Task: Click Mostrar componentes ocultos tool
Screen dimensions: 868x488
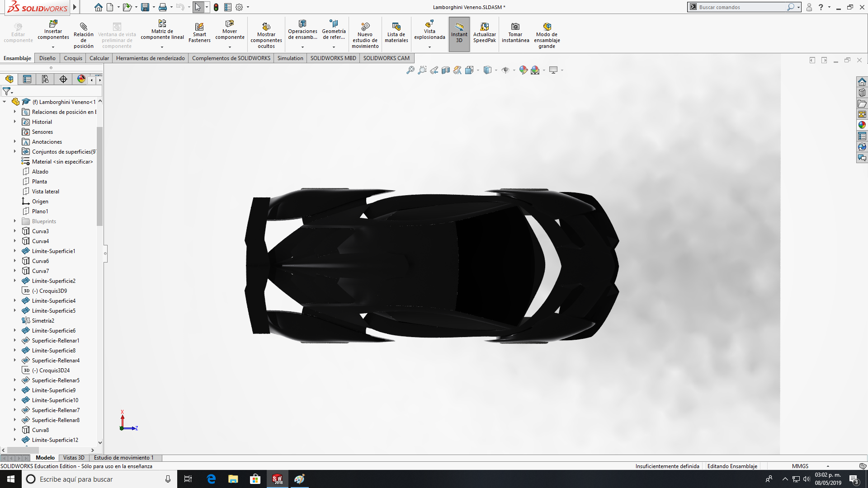Action: coord(266,35)
